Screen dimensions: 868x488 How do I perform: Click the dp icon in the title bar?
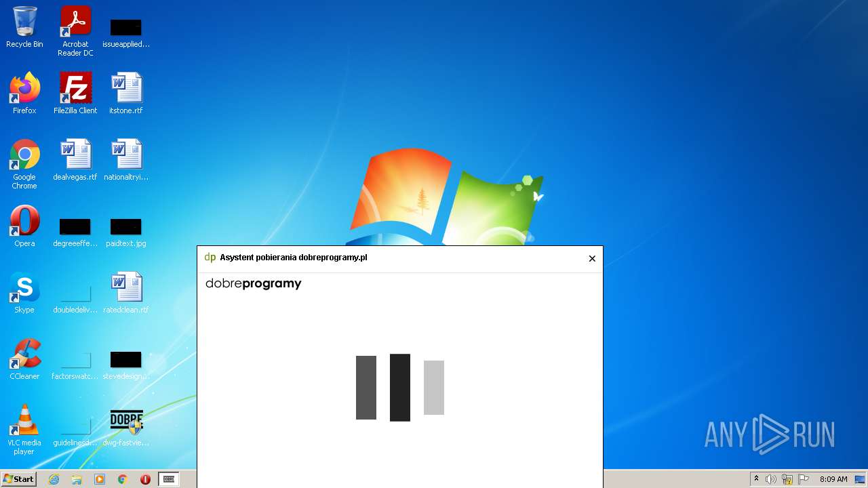coord(210,258)
